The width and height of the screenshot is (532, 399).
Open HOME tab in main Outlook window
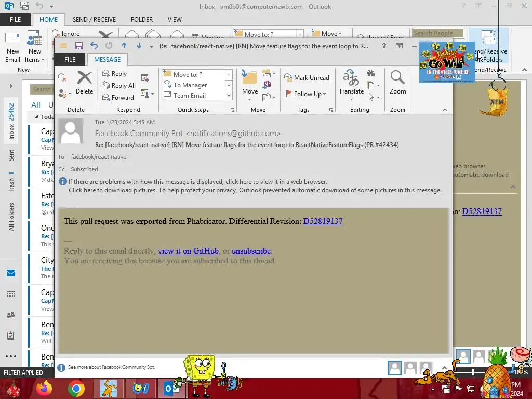48,19
